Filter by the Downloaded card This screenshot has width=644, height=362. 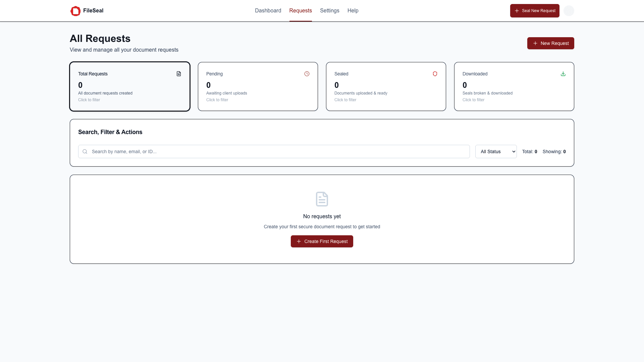[514, 86]
